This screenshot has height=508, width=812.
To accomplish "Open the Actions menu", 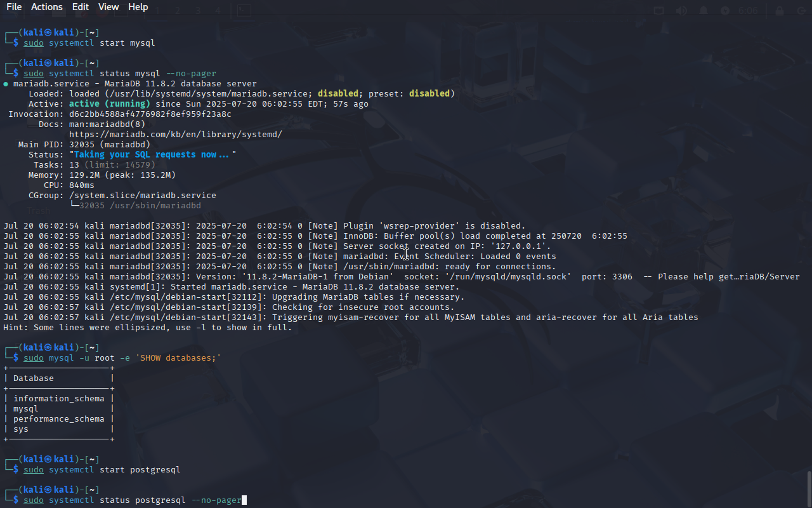I will click(x=47, y=7).
